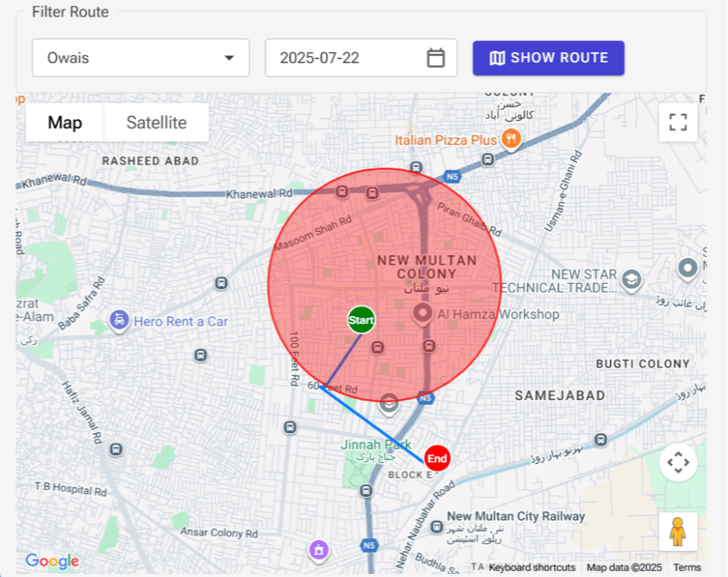This screenshot has height=577, width=728.
Task: Click the New Star Technical Trade school pin
Action: click(x=631, y=279)
